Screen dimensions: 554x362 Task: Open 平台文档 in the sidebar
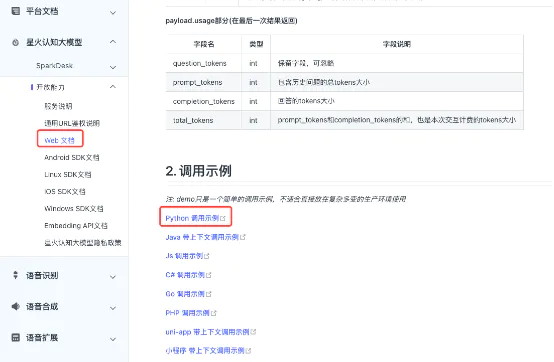[x=42, y=11]
